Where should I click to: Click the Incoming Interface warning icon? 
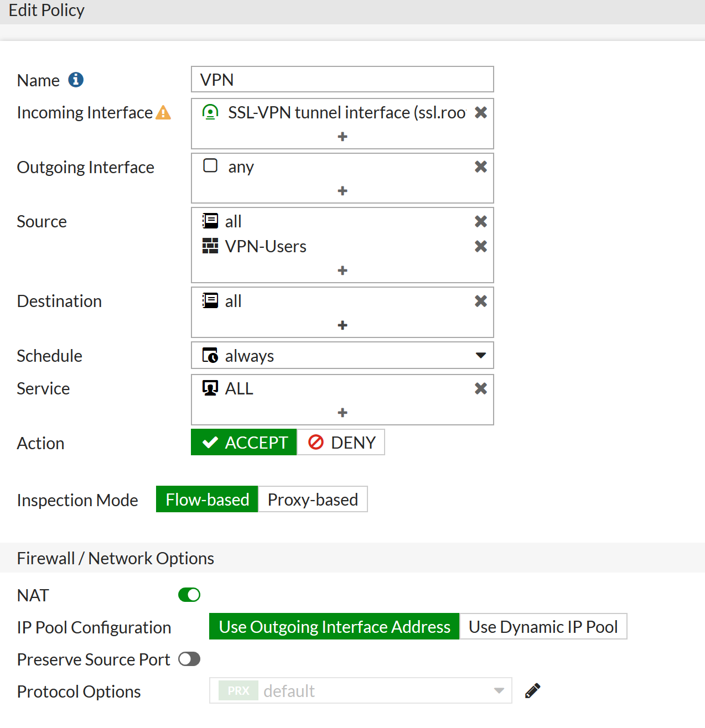coord(163,113)
